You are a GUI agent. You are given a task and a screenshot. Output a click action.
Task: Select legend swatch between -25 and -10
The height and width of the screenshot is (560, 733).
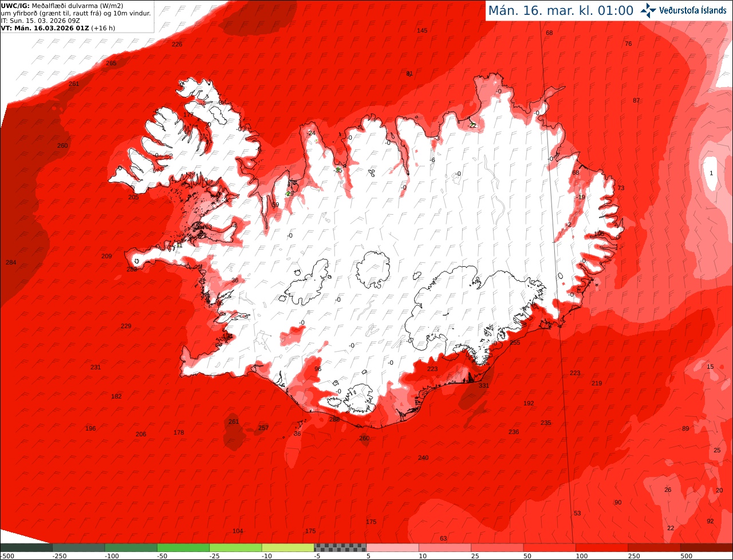pos(235,547)
